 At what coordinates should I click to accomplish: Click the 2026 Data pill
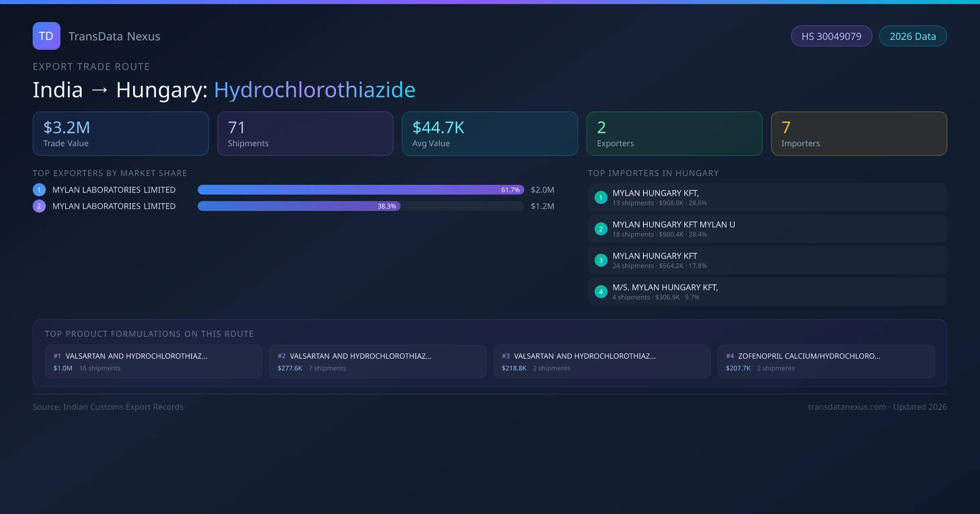click(x=913, y=36)
